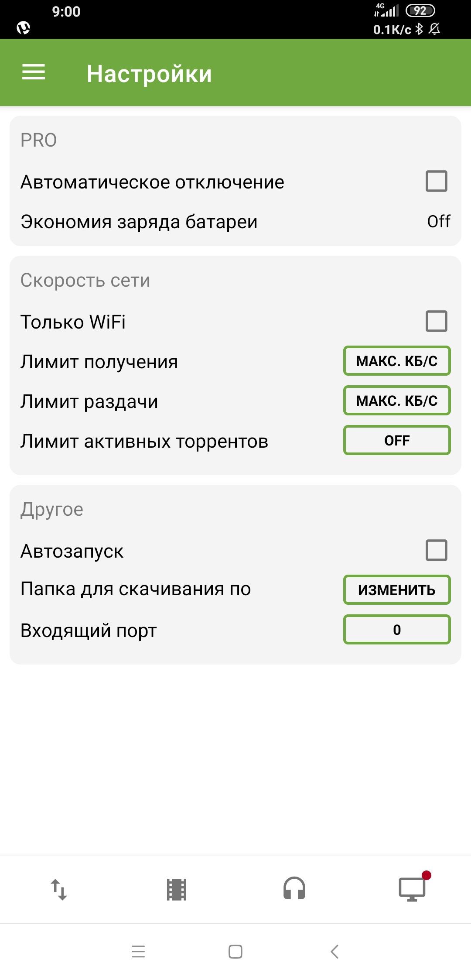Tap the Настройки page title
Screen dimensions: 471x980
(x=149, y=74)
